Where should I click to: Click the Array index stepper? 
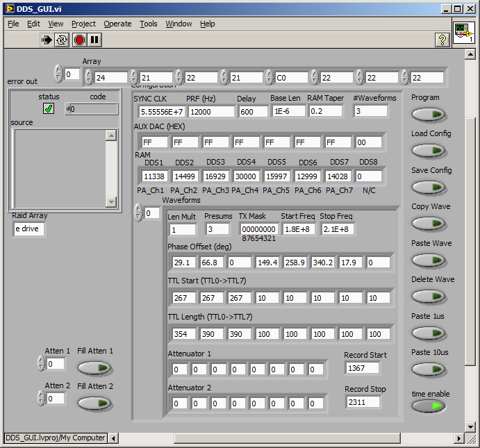[58, 74]
